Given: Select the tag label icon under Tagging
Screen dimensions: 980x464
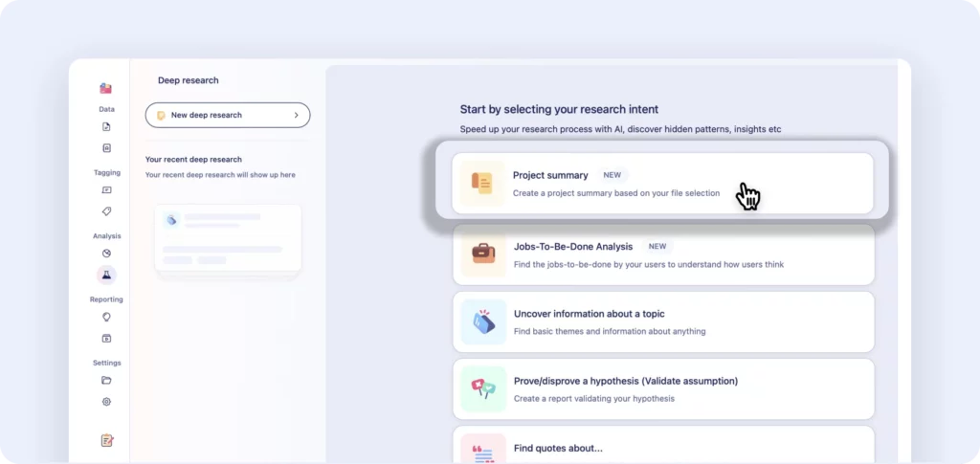Looking at the screenshot, I should pyautogui.click(x=106, y=211).
